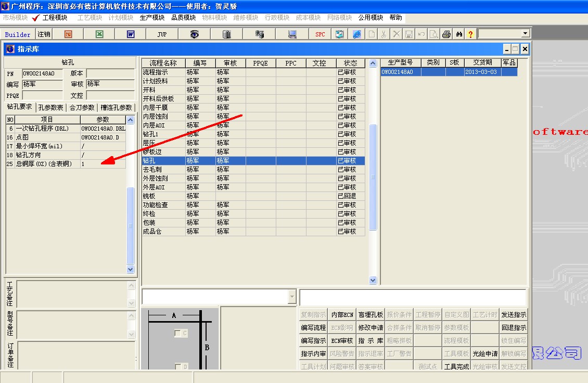Screen dimensions: 588x383
Task: Click the refresh window toolbar icon
Action: click(x=340, y=34)
